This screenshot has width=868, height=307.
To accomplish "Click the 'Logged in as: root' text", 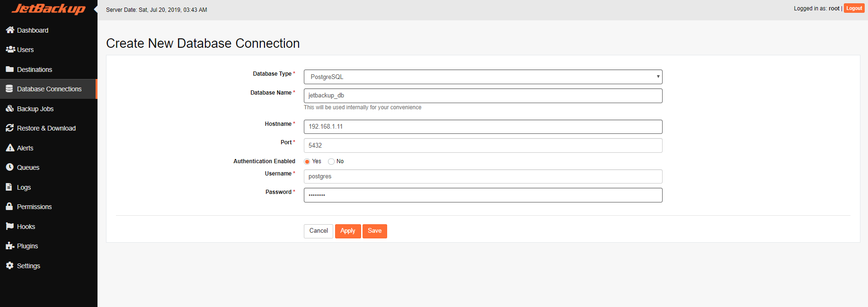I will coord(817,9).
